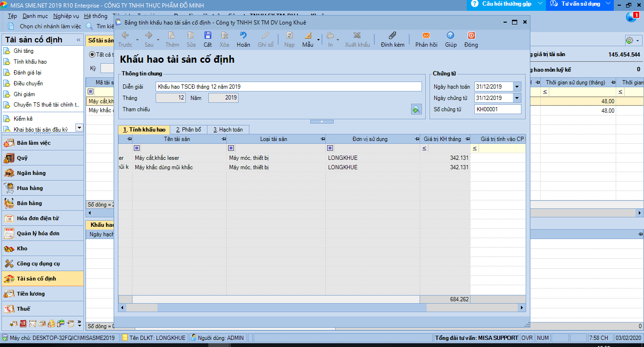Switch to the '3. Hạch toán' tab

click(x=228, y=130)
